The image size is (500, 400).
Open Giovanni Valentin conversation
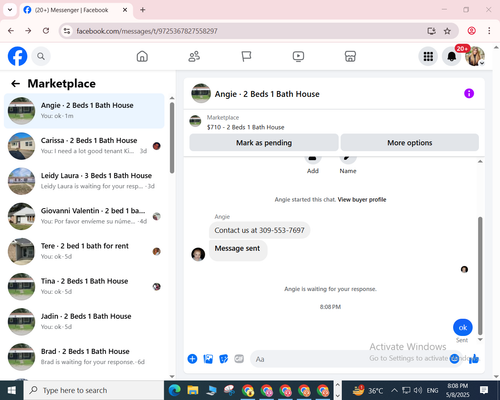[x=84, y=216]
